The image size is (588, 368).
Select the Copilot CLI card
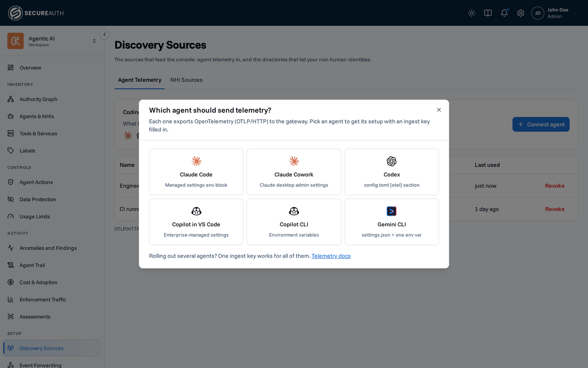tap(294, 222)
